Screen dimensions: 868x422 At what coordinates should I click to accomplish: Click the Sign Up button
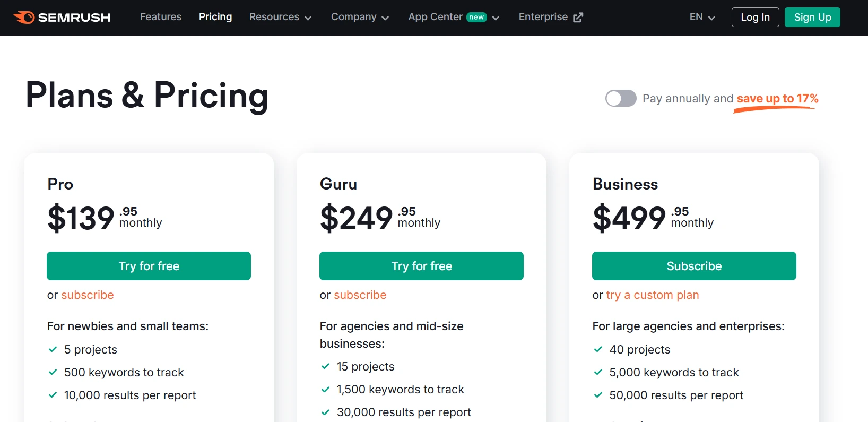(x=812, y=17)
